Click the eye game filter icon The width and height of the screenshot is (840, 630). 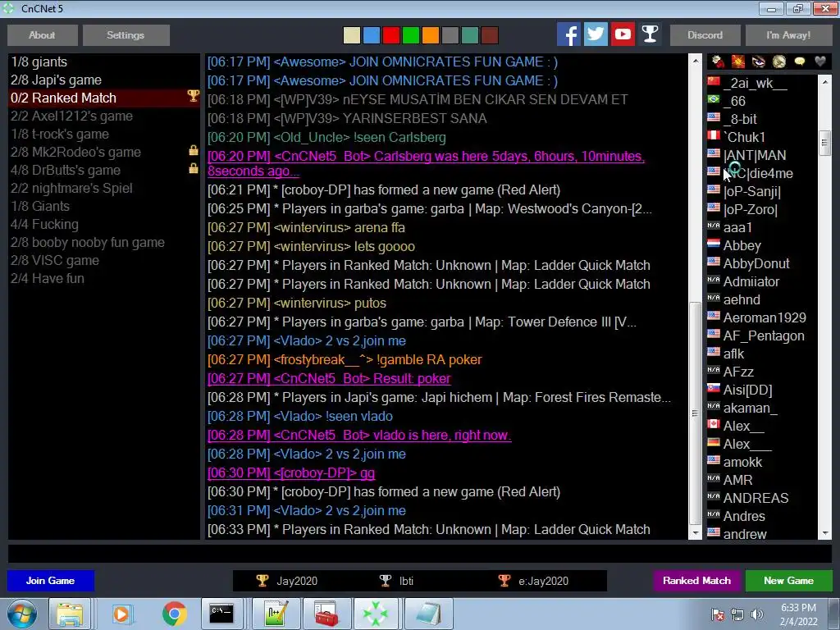tap(759, 62)
